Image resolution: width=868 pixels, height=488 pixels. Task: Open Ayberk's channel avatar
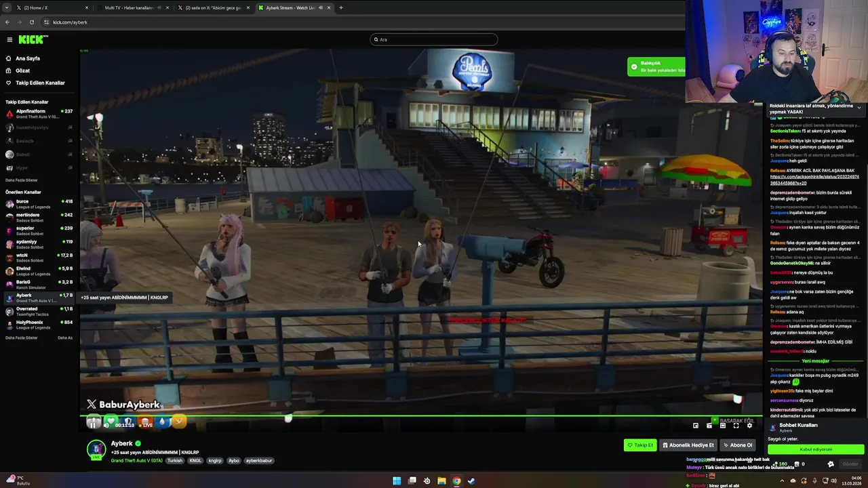point(96,449)
